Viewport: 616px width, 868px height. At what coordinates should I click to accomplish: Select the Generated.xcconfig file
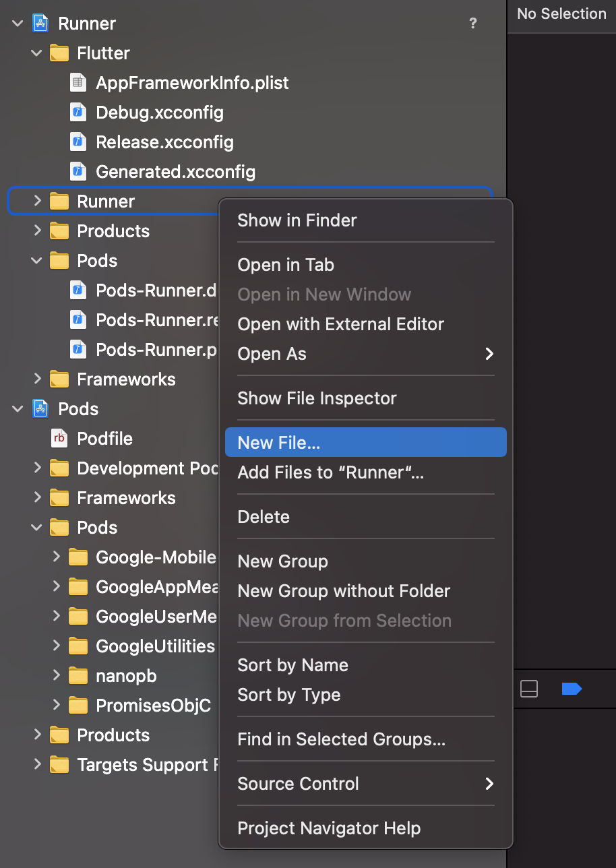coord(175,172)
